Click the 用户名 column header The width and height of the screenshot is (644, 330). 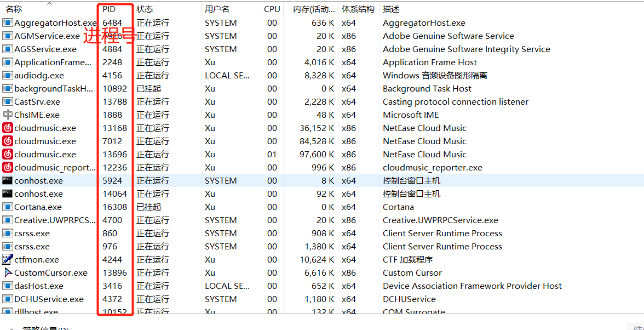(x=217, y=9)
